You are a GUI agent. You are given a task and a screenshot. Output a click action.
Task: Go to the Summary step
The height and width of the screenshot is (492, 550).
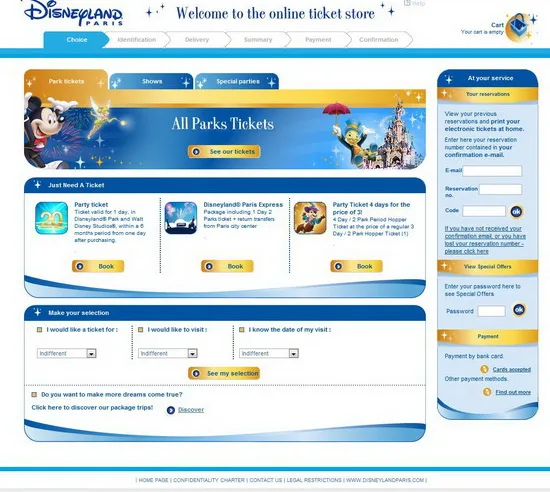258,40
